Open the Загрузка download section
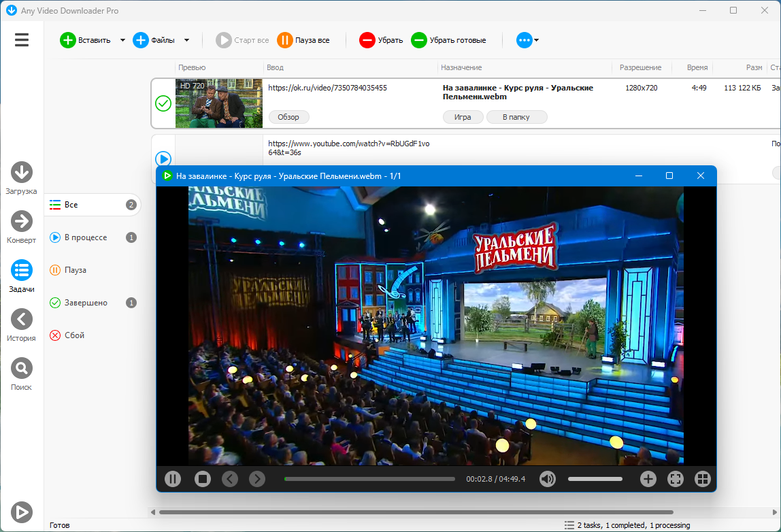This screenshot has height=532, width=781. click(21, 178)
